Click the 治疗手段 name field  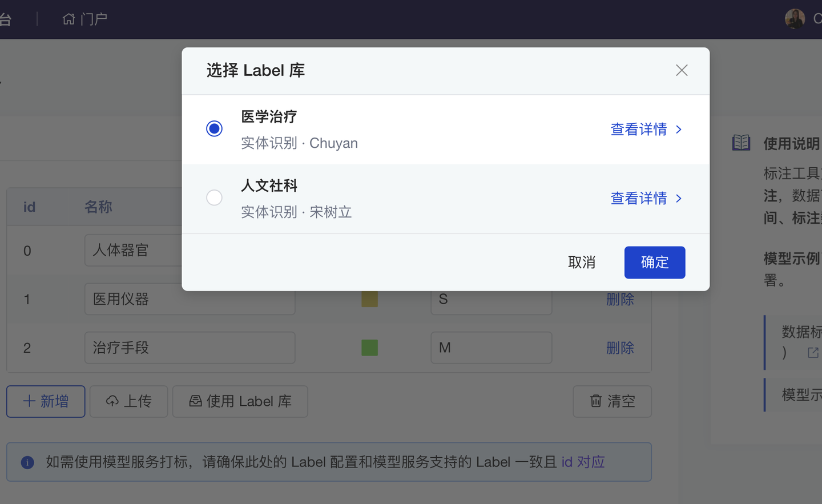click(190, 348)
